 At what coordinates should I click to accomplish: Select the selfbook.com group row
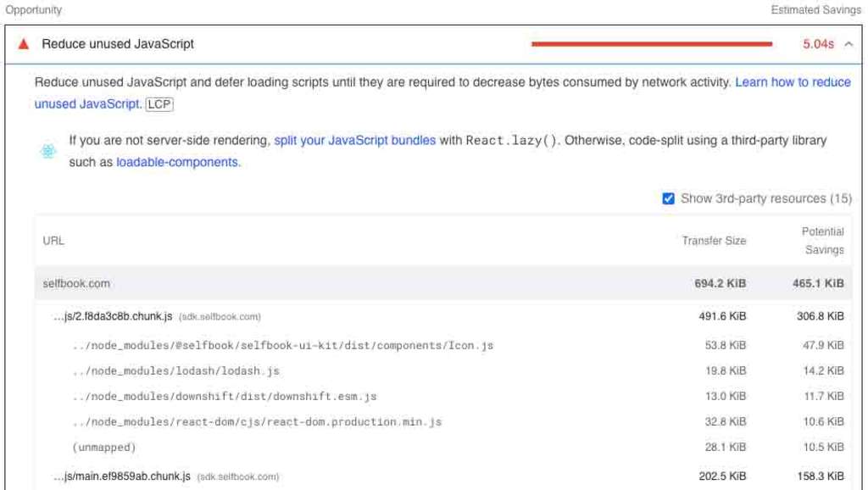pos(76,283)
